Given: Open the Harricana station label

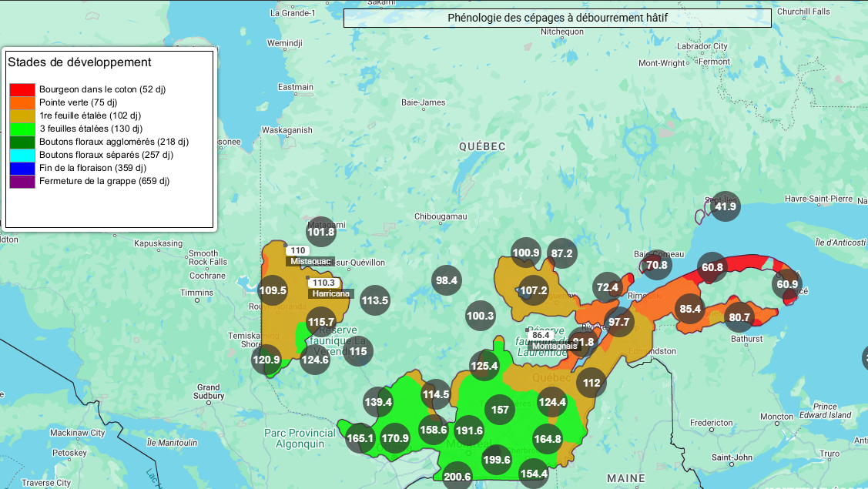Looking at the screenshot, I should click(331, 293).
